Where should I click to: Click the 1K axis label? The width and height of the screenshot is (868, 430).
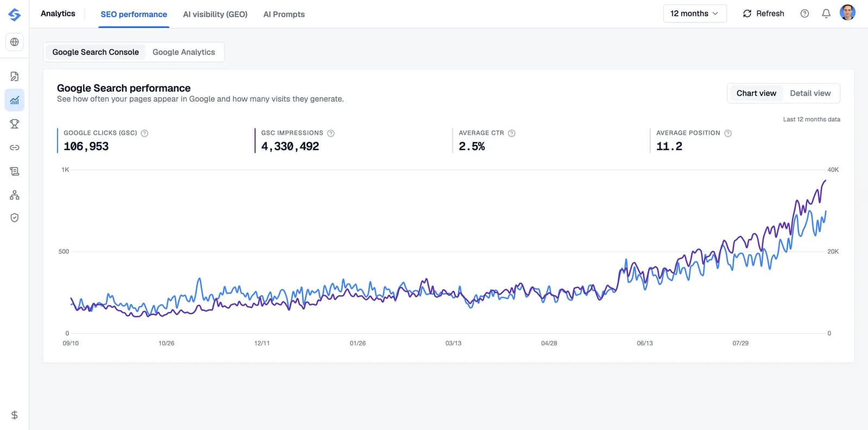[x=65, y=170]
